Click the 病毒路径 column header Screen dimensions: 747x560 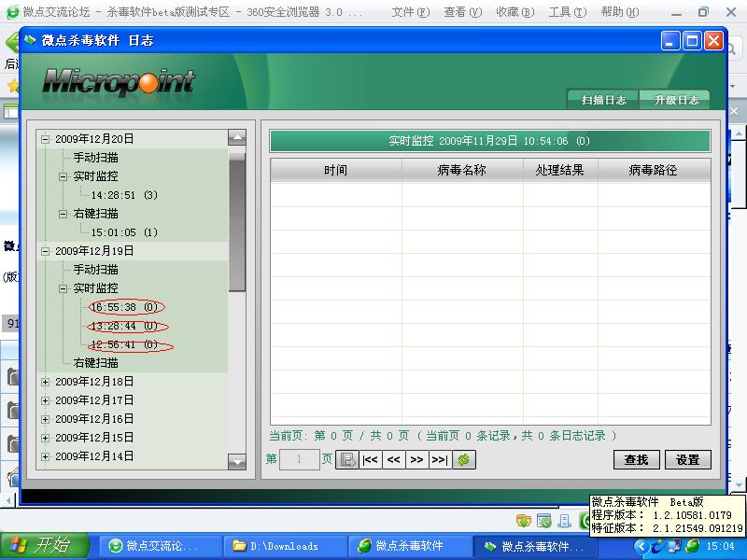click(x=654, y=170)
